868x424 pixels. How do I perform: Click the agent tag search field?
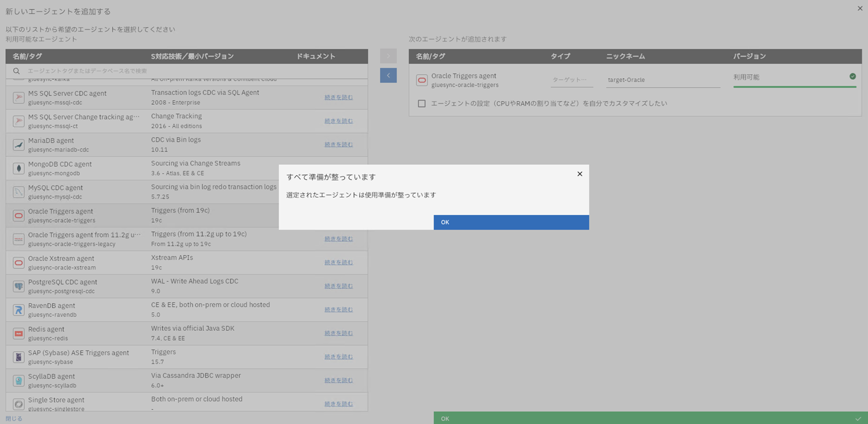pos(191,71)
